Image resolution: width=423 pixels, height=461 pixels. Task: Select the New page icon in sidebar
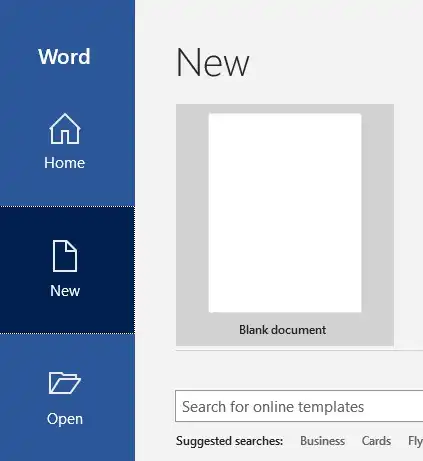pos(65,256)
